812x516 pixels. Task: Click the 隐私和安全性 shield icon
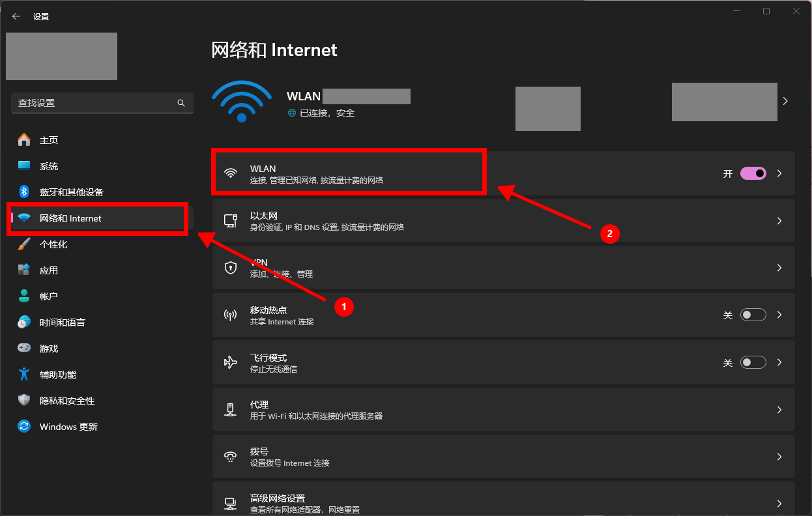pyautogui.click(x=24, y=401)
